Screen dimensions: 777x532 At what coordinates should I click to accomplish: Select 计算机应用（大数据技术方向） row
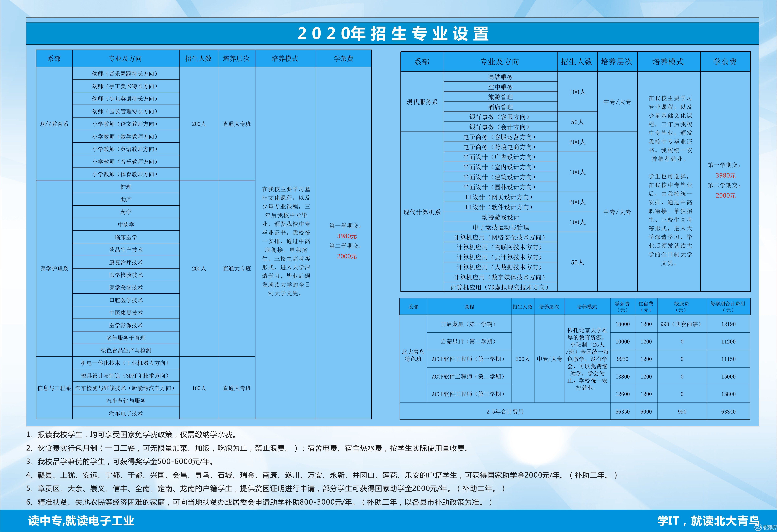[x=501, y=267]
